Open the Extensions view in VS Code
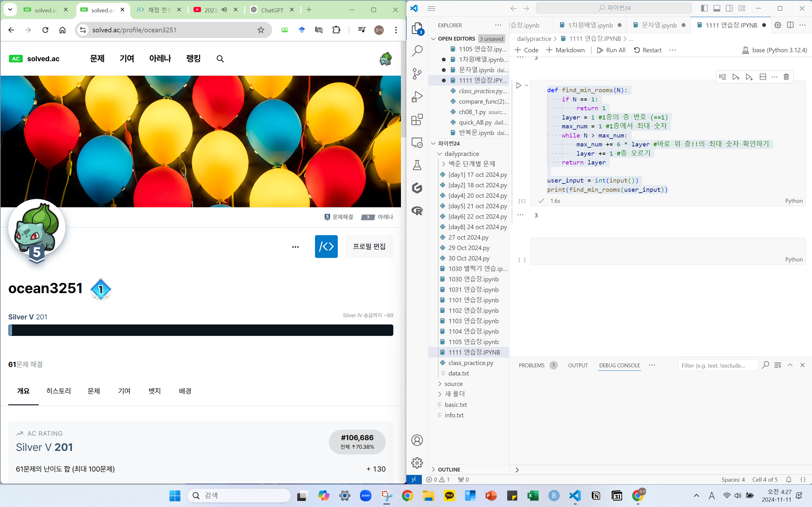The height and width of the screenshot is (507, 812). tap(417, 120)
